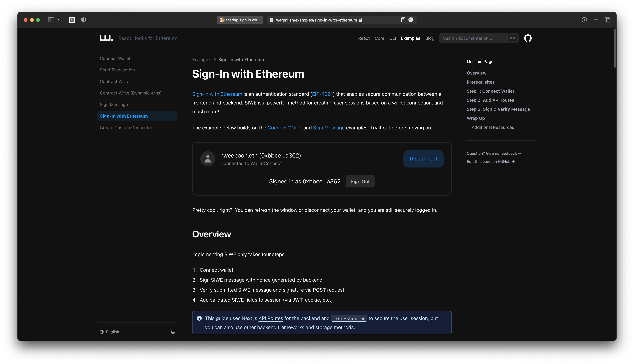Click the wagmi logo in the header
634x364 pixels.
click(106, 38)
